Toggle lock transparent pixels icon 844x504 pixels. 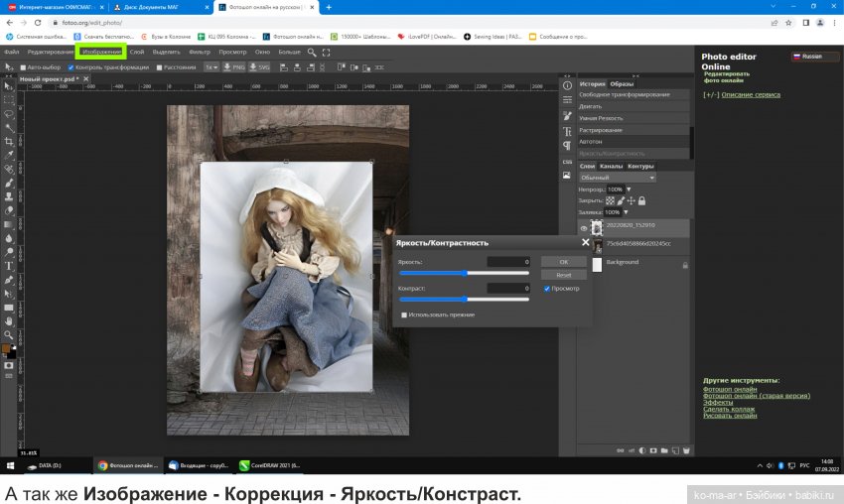point(610,200)
